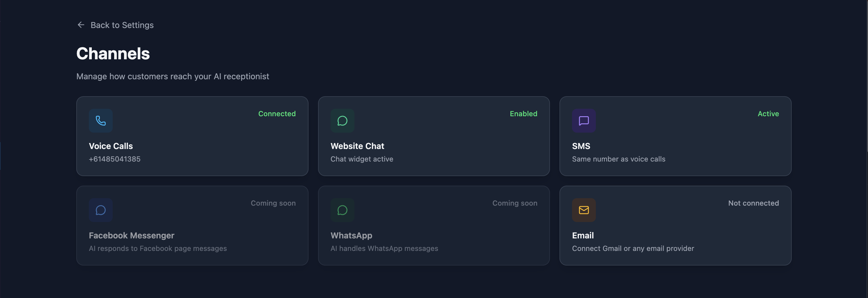This screenshot has width=868, height=298.
Task: Click the Website Chat bubble icon
Action: pos(342,121)
